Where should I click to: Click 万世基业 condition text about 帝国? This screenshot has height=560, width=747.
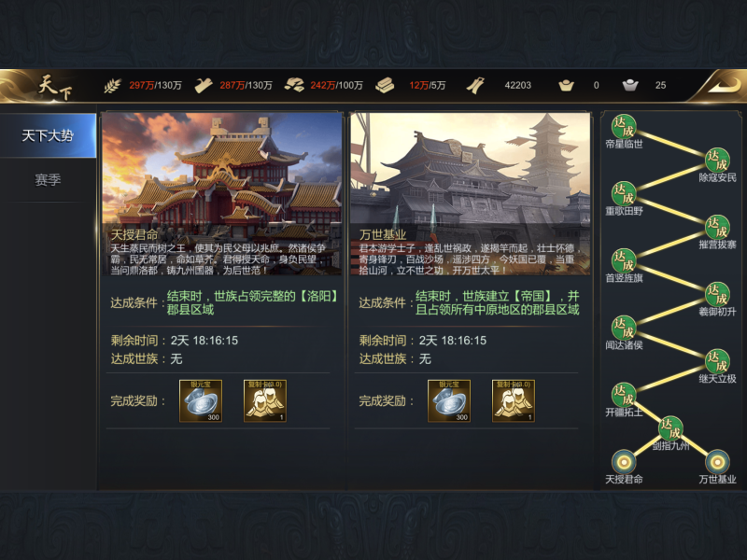point(498,302)
